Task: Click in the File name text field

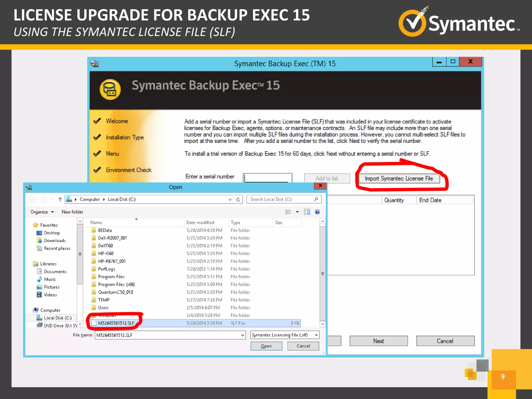Action: pos(168,335)
